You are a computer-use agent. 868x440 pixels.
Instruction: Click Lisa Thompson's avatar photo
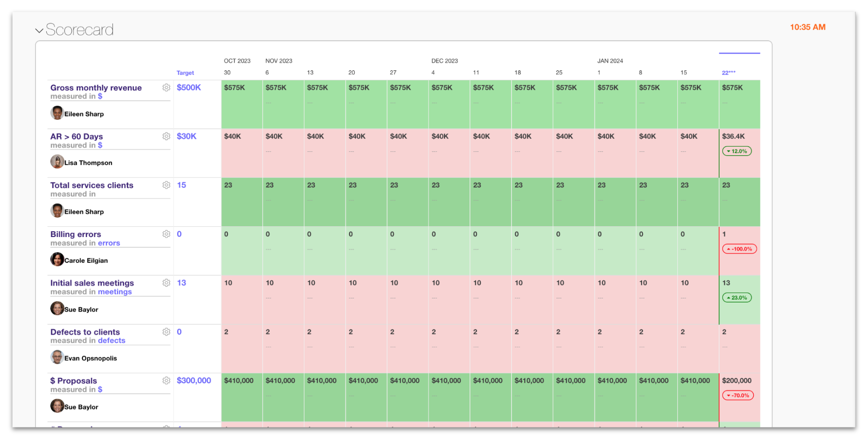tap(57, 162)
